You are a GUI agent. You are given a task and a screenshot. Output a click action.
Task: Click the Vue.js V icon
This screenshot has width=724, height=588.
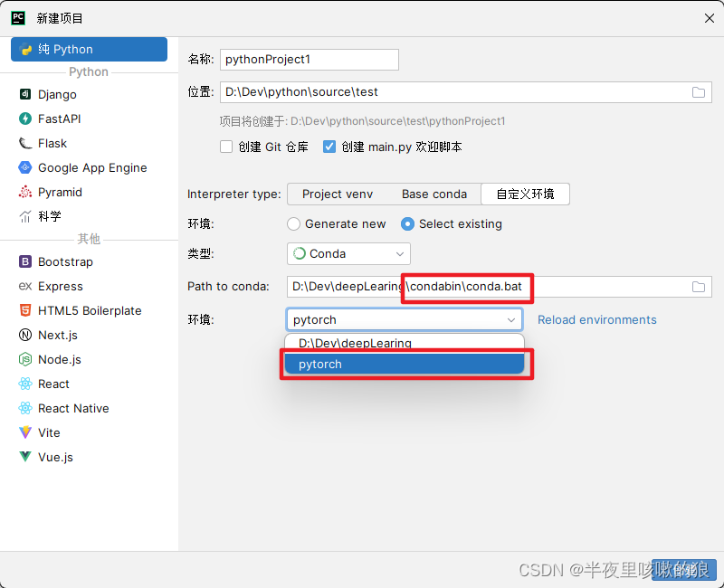point(25,457)
